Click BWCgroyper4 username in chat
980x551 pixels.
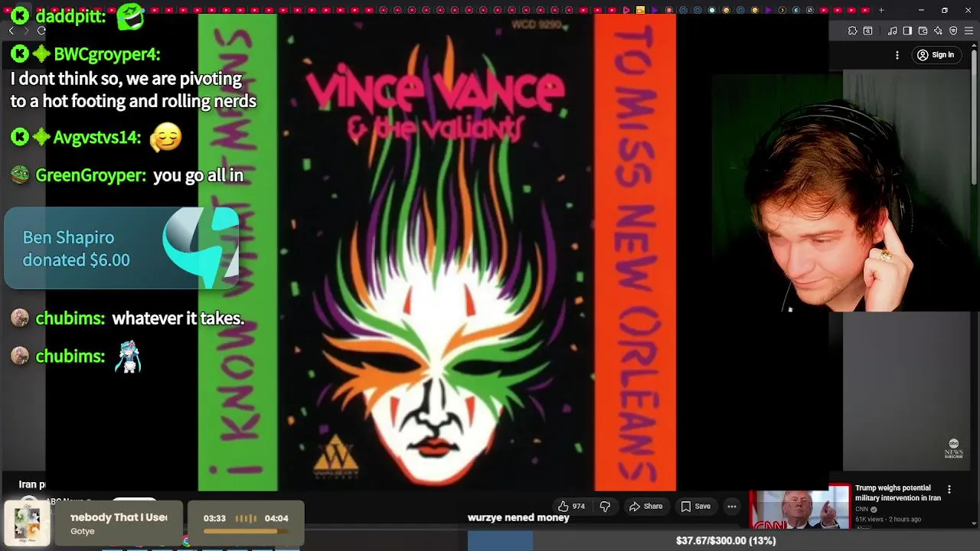point(107,54)
